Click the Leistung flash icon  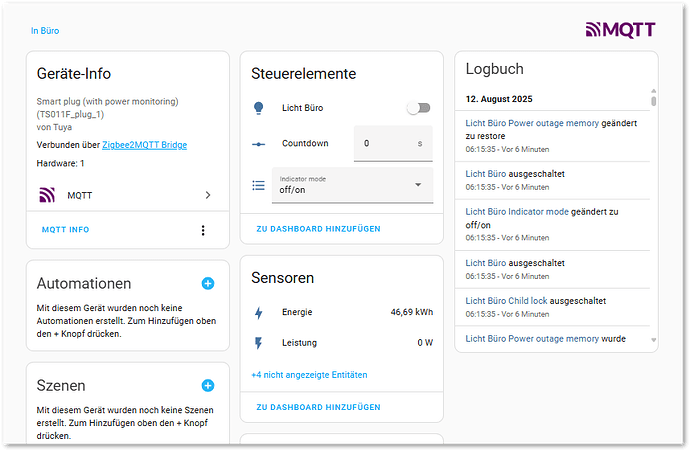[258, 343]
